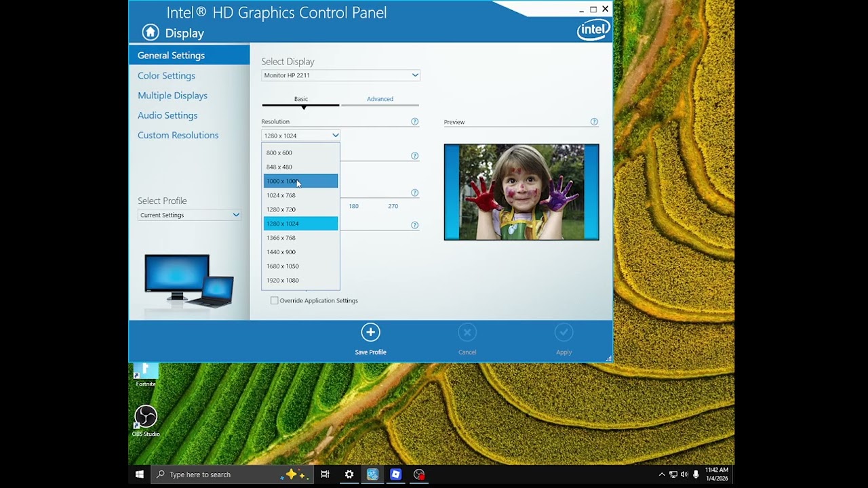Switch to the Basic tab
The width and height of the screenshot is (868, 488).
tap(300, 99)
